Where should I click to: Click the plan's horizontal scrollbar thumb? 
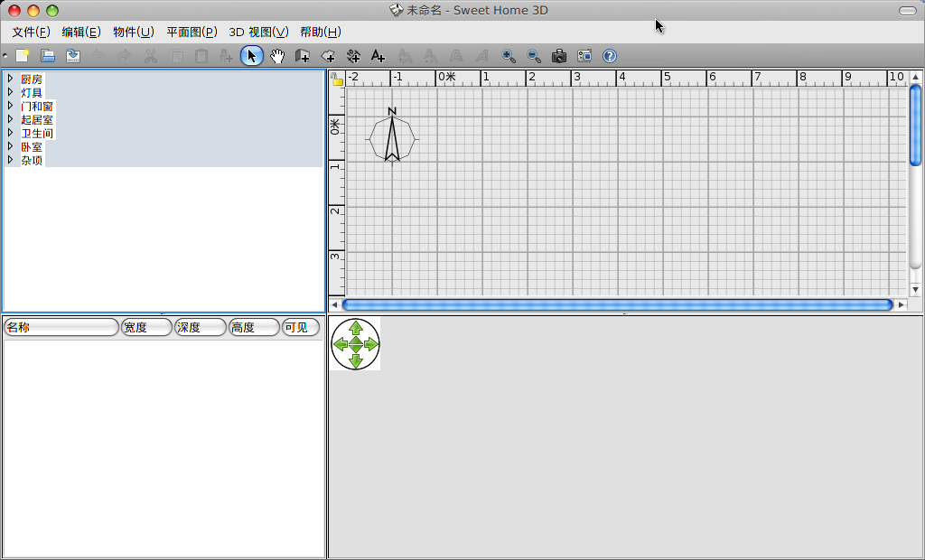pyautogui.click(x=617, y=304)
